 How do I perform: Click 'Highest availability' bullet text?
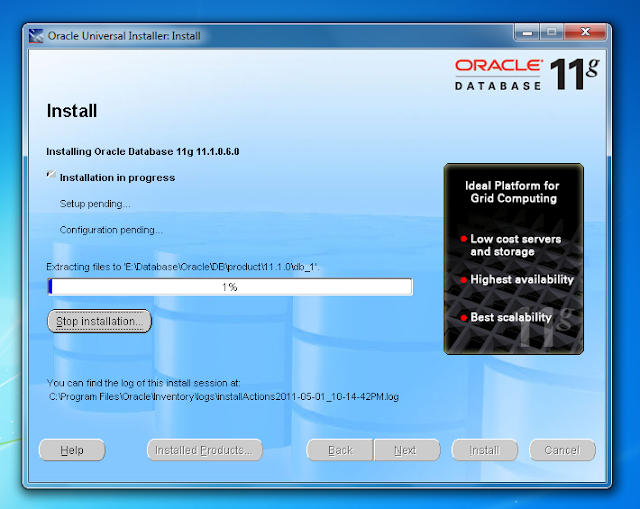[522, 279]
